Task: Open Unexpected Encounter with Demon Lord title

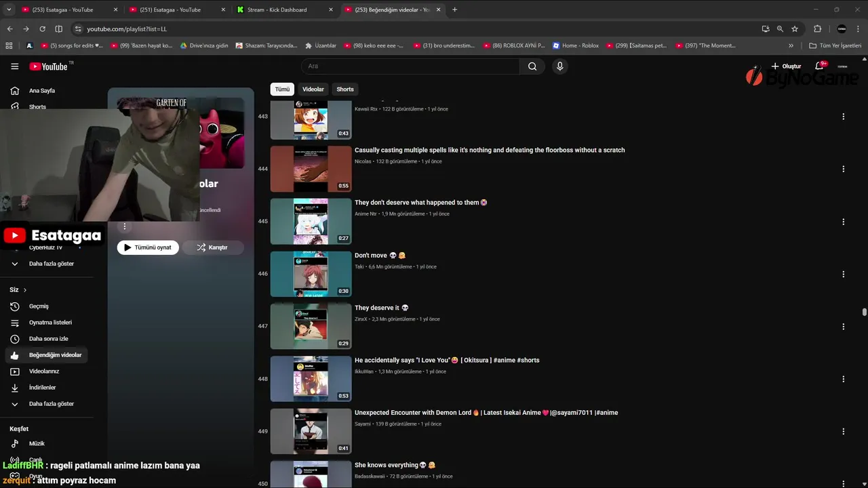Action: (486, 413)
